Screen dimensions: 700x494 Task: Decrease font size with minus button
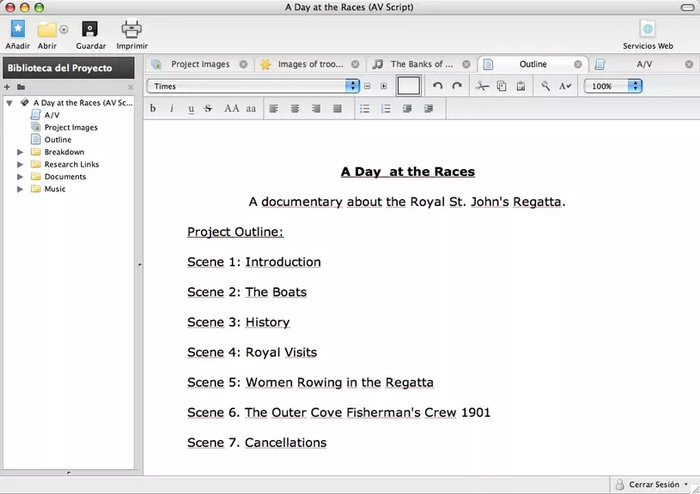[367, 86]
